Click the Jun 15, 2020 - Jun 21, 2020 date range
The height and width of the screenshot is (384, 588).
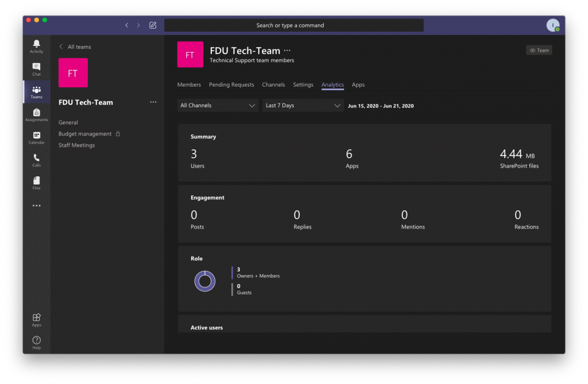point(381,106)
